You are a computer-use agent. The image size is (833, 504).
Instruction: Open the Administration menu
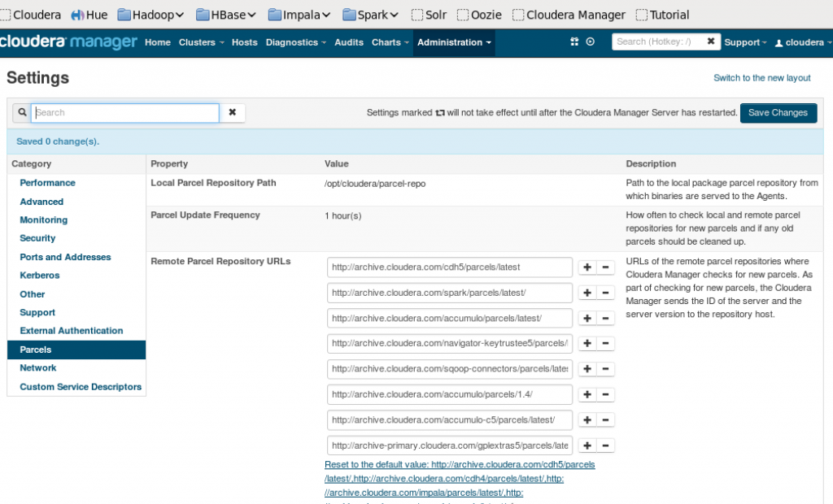[x=454, y=42]
